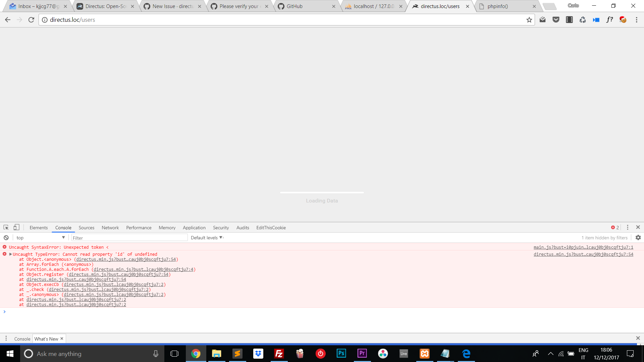Expand the Uncaught TypeError stack trace
644x362 pixels.
10,254
